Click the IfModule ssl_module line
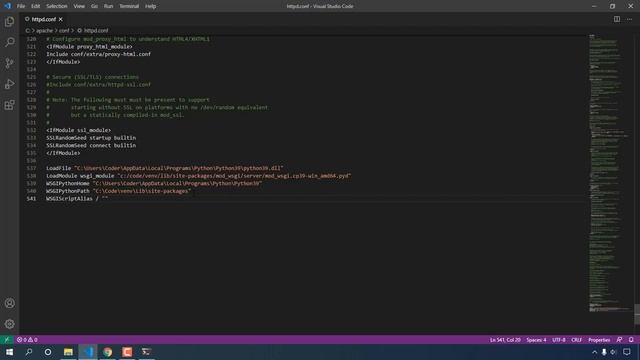640x360 pixels. (78, 130)
